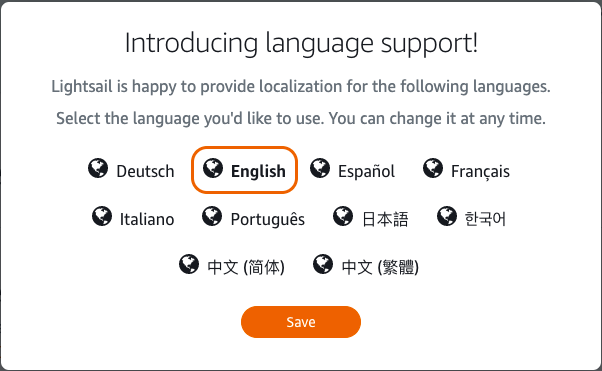Select the Español language label
The width and height of the screenshot is (602, 371).
[x=366, y=171]
